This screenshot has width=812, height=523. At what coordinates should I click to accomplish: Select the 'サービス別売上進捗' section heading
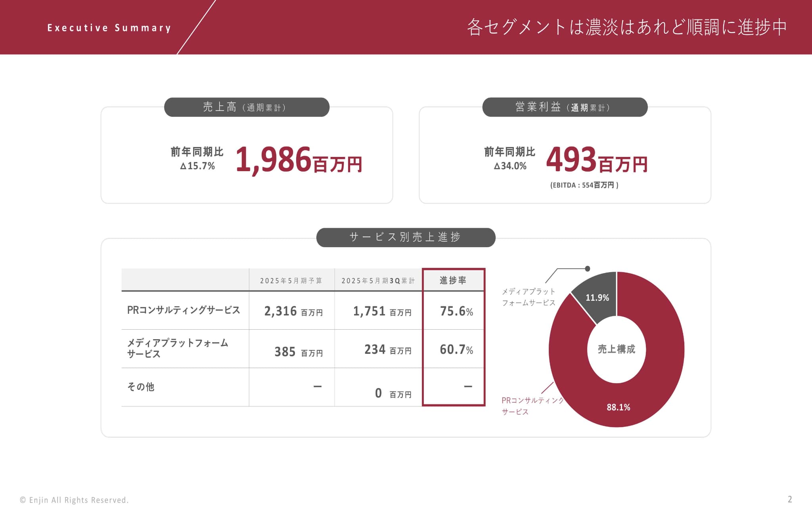coord(406,237)
